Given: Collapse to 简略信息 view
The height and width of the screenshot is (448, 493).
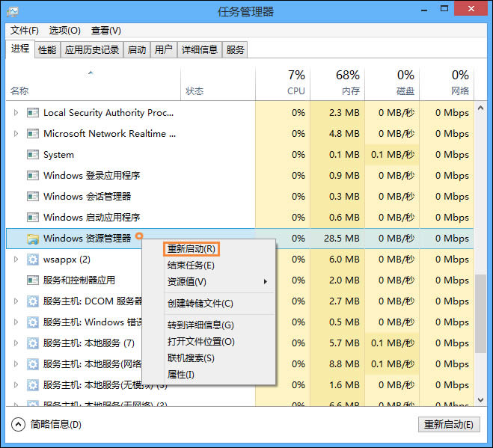Looking at the screenshot, I should point(46,424).
